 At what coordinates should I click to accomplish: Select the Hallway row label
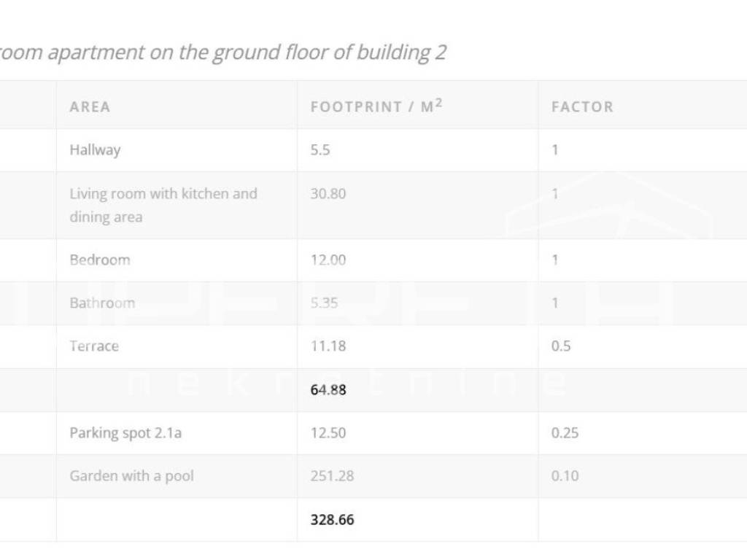coord(95,150)
